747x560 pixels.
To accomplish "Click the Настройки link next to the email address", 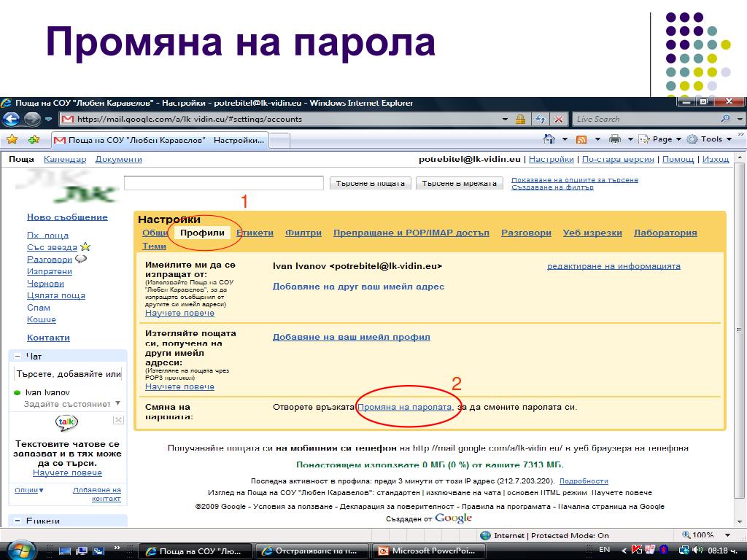I will coord(551,159).
